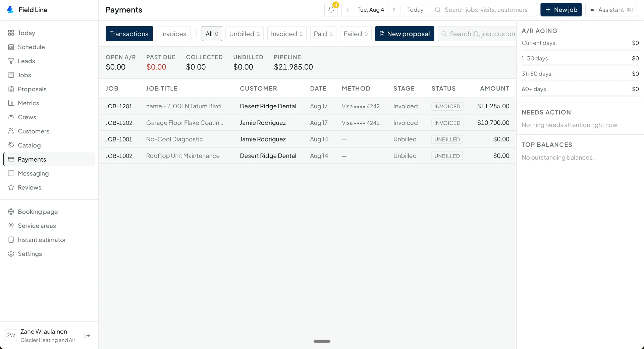This screenshot has width=644, height=349.
Task: Click the notifications bell icon
Action: [331, 10]
